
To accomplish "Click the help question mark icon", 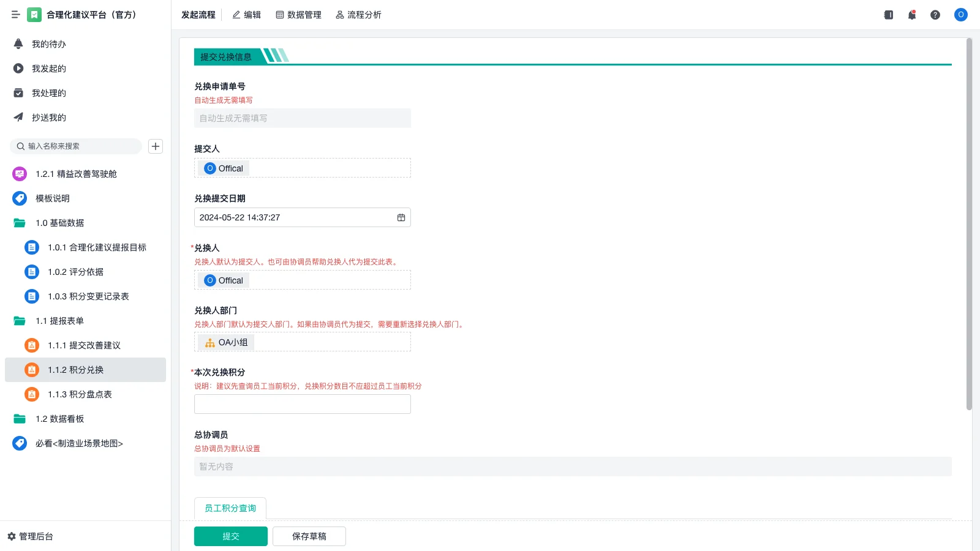I will coord(935,15).
